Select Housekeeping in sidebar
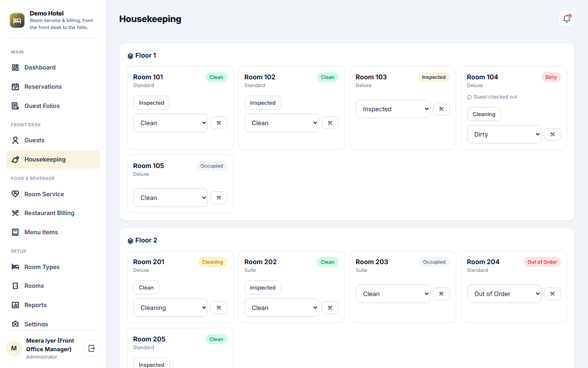This screenshot has width=588, height=368. [x=53, y=159]
